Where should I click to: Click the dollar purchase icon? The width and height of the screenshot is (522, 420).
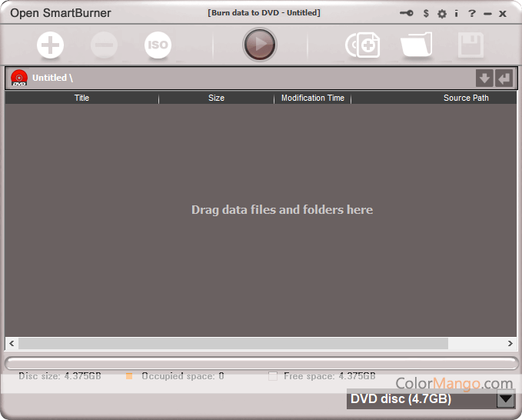pyautogui.click(x=426, y=13)
